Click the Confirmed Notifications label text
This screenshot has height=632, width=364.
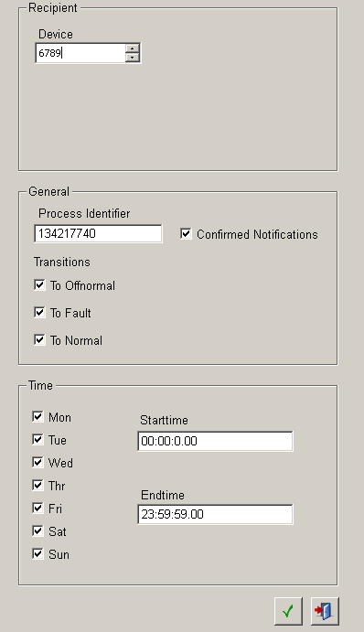tap(257, 234)
